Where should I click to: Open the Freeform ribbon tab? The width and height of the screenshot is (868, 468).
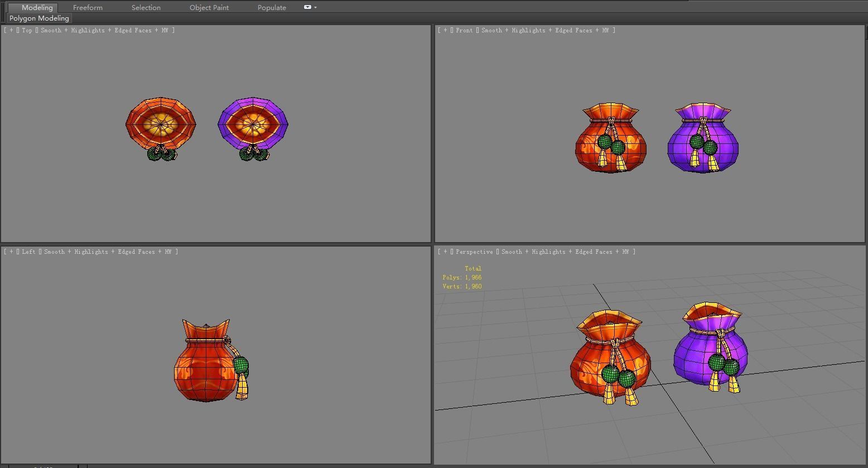pyautogui.click(x=88, y=7)
